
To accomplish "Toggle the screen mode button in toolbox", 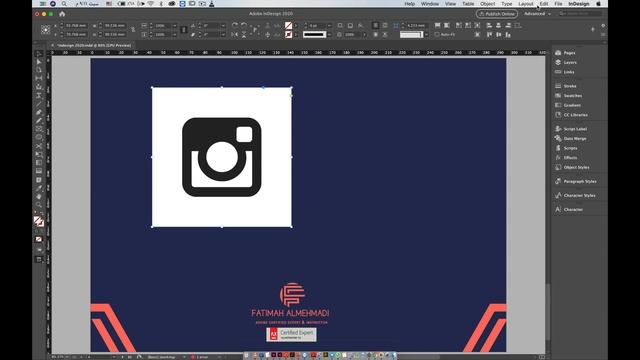I will (x=39, y=260).
